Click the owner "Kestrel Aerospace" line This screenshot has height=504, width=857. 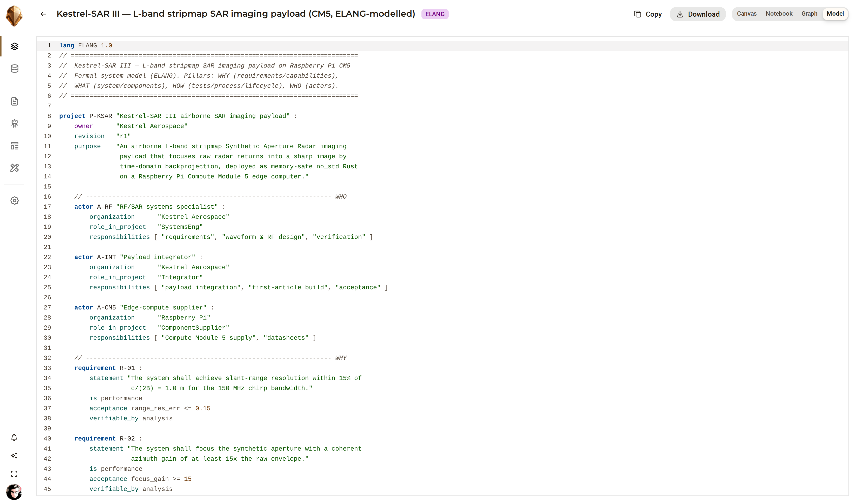coord(131,126)
